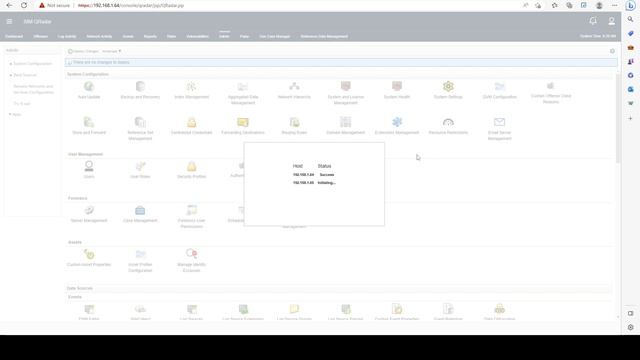Open the Edge sidebar search icon
The image size is (640, 360).
(631, 19)
